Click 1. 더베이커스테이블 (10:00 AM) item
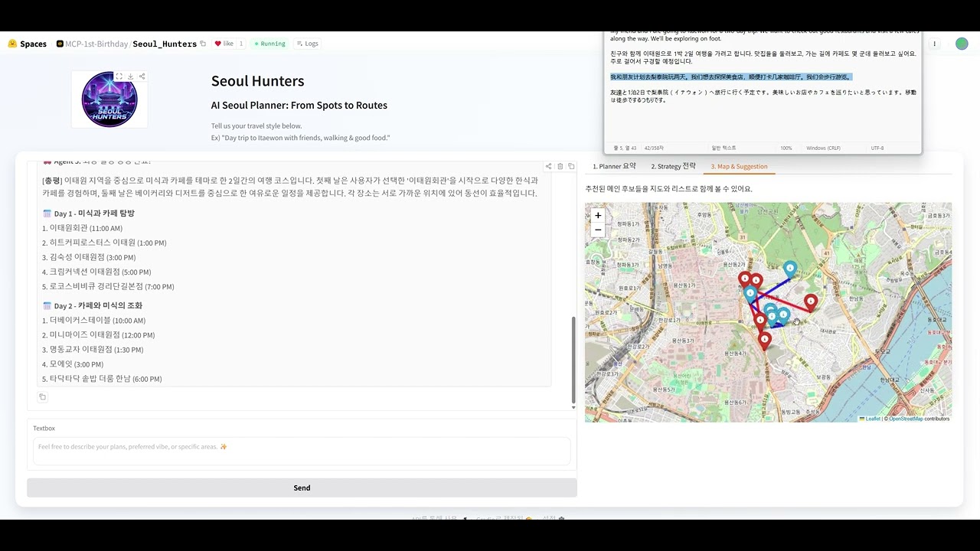 93,321
